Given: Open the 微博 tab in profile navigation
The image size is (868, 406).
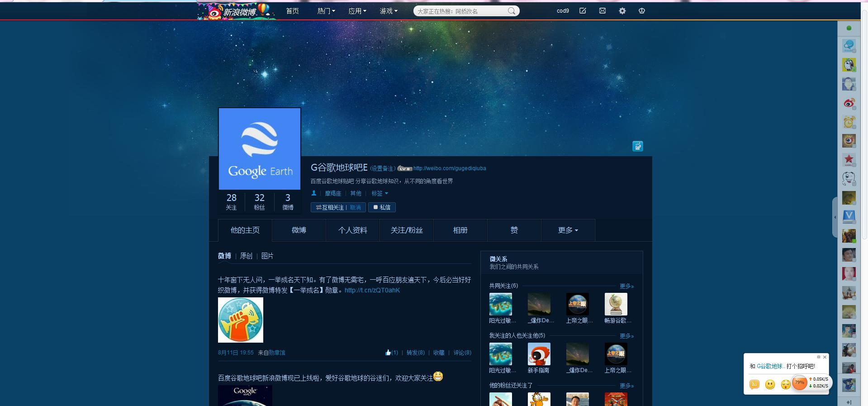Looking at the screenshot, I should pos(299,230).
